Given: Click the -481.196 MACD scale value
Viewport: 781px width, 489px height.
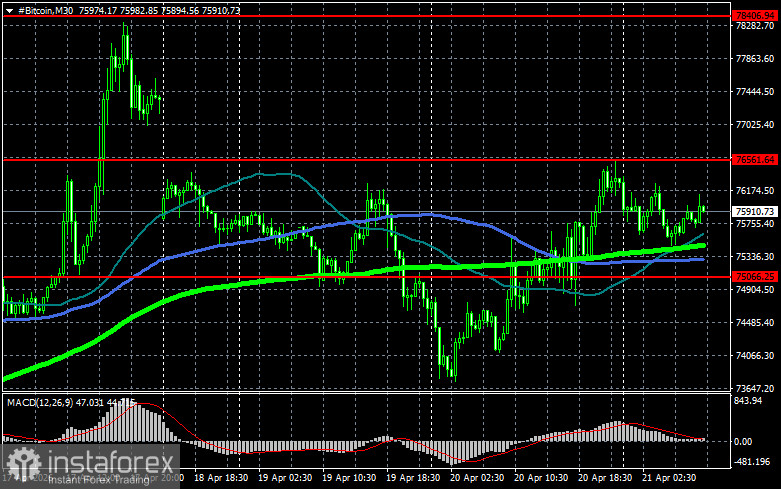Looking at the screenshot, I should coord(752,462).
